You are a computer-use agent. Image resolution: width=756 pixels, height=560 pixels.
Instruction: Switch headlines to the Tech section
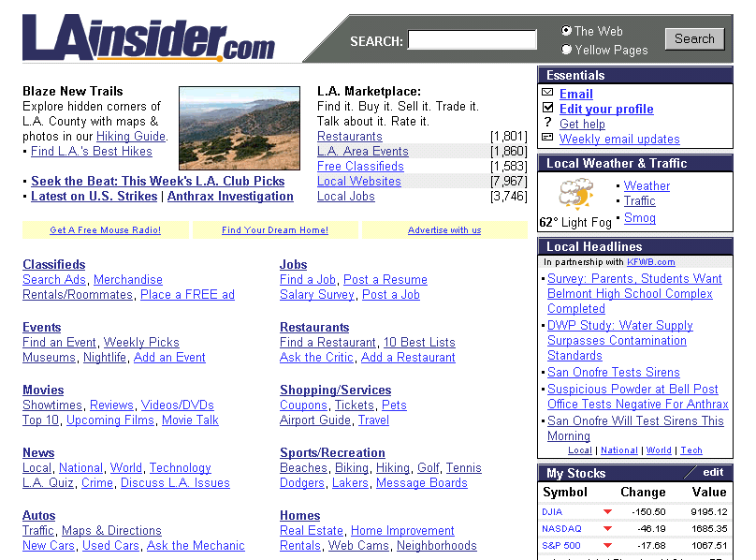click(691, 450)
